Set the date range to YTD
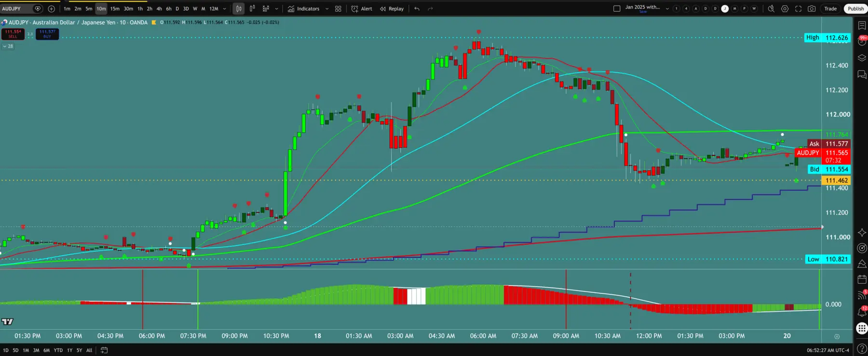 [x=58, y=350]
